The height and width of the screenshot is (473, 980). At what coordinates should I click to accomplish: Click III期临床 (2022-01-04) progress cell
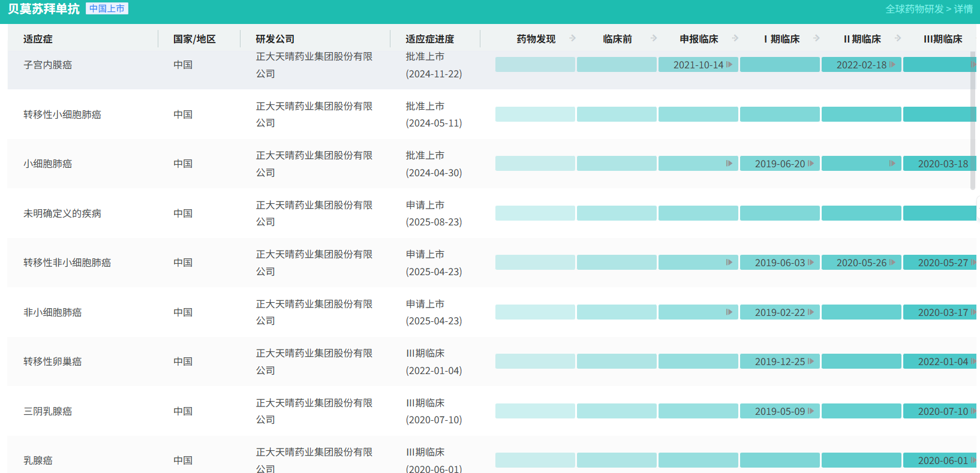click(x=434, y=361)
